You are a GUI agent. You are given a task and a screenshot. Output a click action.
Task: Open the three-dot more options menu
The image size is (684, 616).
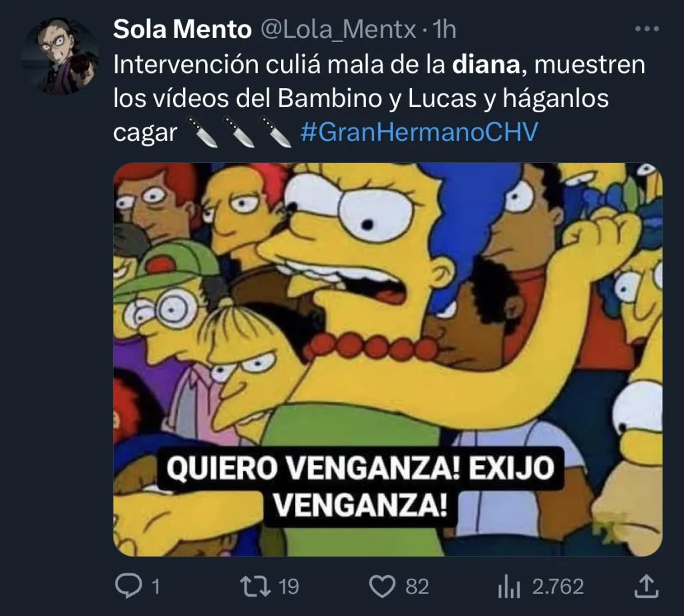(x=647, y=29)
